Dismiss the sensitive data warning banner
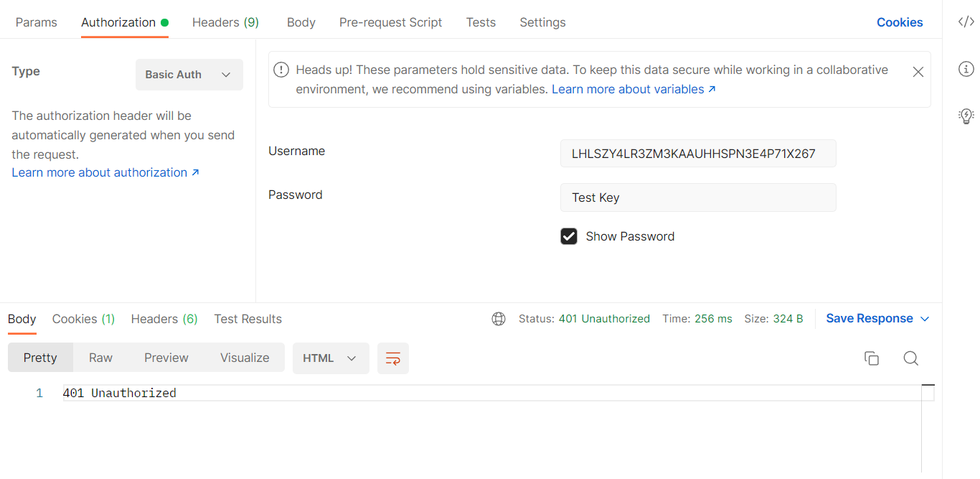The width and height of the screenshot is (980, 479). (918, 72)
